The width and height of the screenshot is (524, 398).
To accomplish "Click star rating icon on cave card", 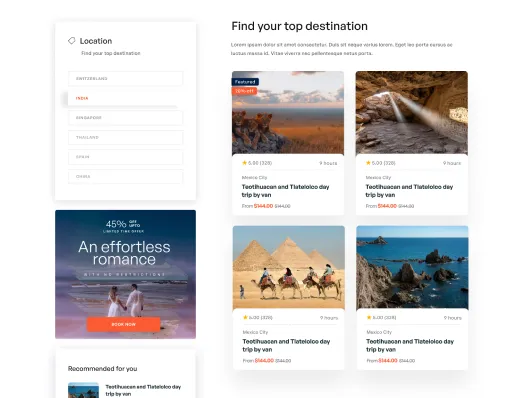I will tap(368, 163).
